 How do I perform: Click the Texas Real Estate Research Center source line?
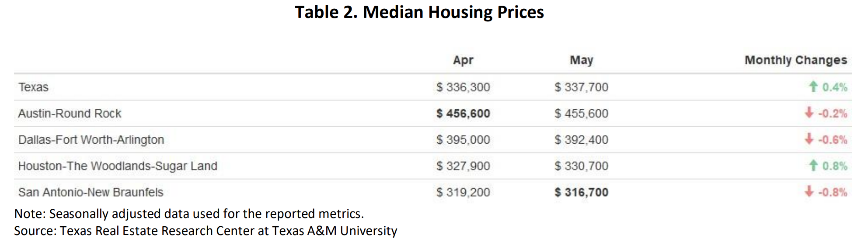(206, 231)
